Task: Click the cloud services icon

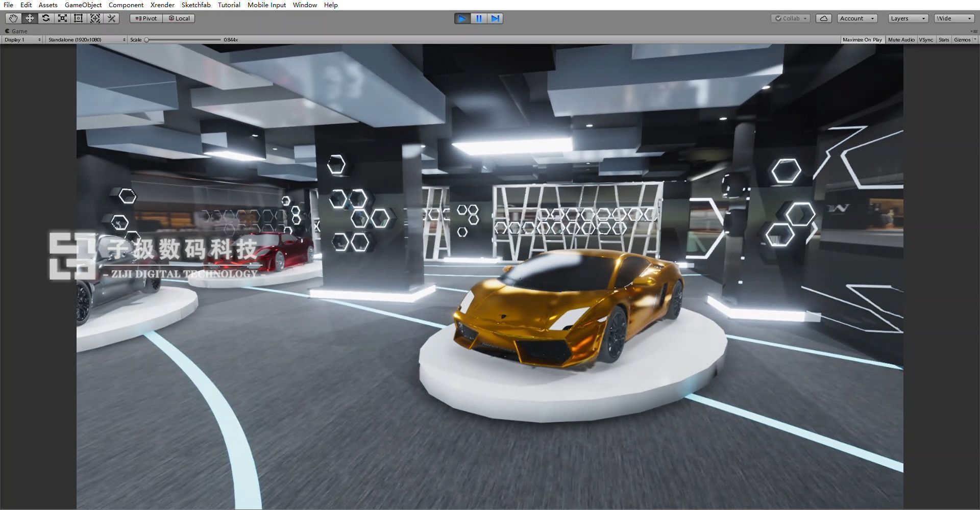Action: [x=824, y=18]
